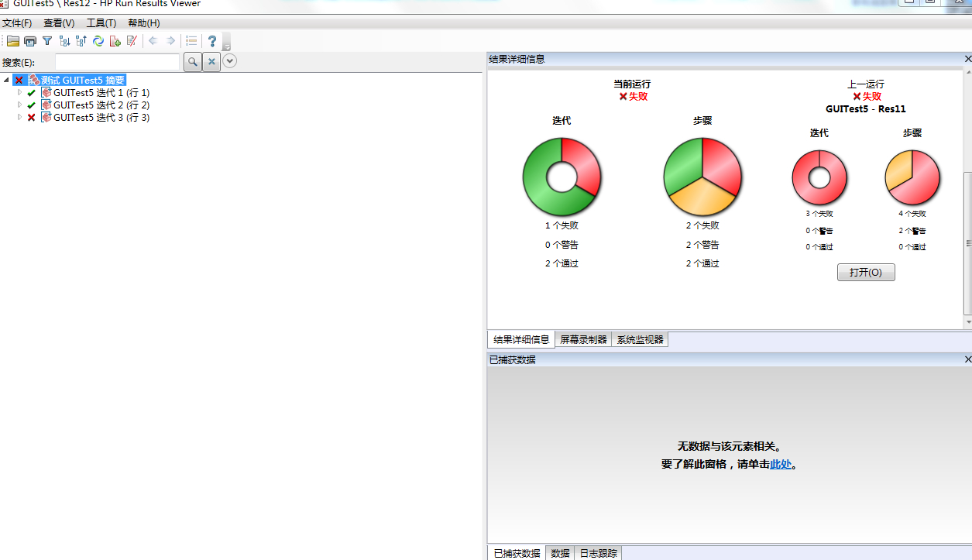The width and height of the screenshot is (972, 560).
Task: Click the 4 个失败 text
Action: tap(912, 214)
